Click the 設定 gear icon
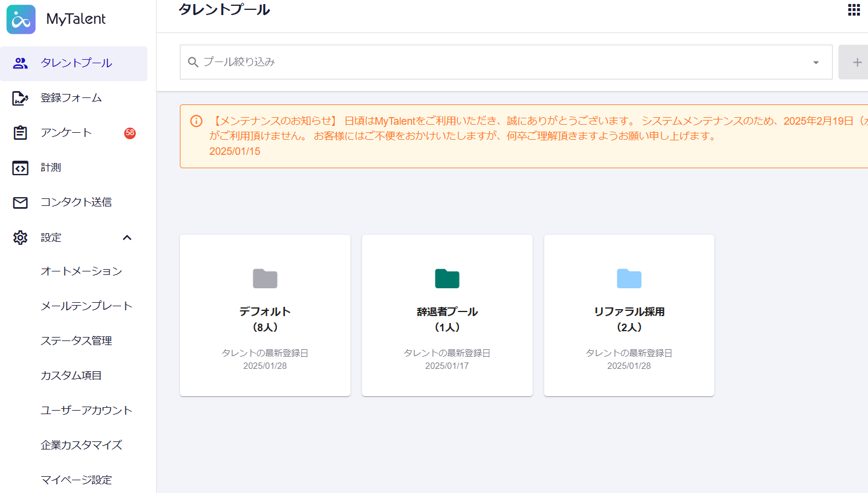This screenshot has width=868, height=493. point(20,237)
